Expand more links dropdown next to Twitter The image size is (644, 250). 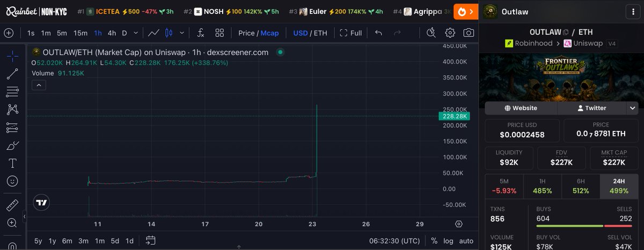point(633,108)
